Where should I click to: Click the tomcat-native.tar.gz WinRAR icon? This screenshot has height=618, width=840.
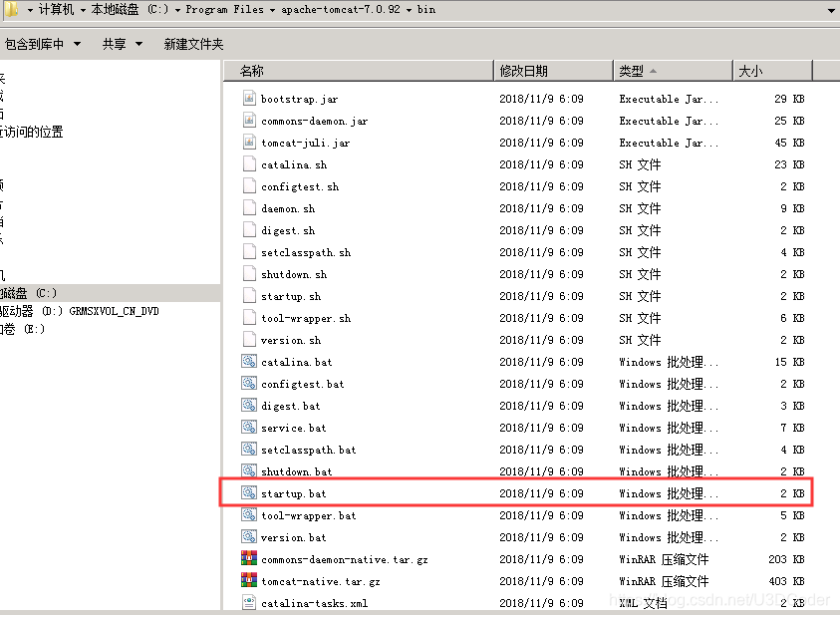tap(249, 580)
